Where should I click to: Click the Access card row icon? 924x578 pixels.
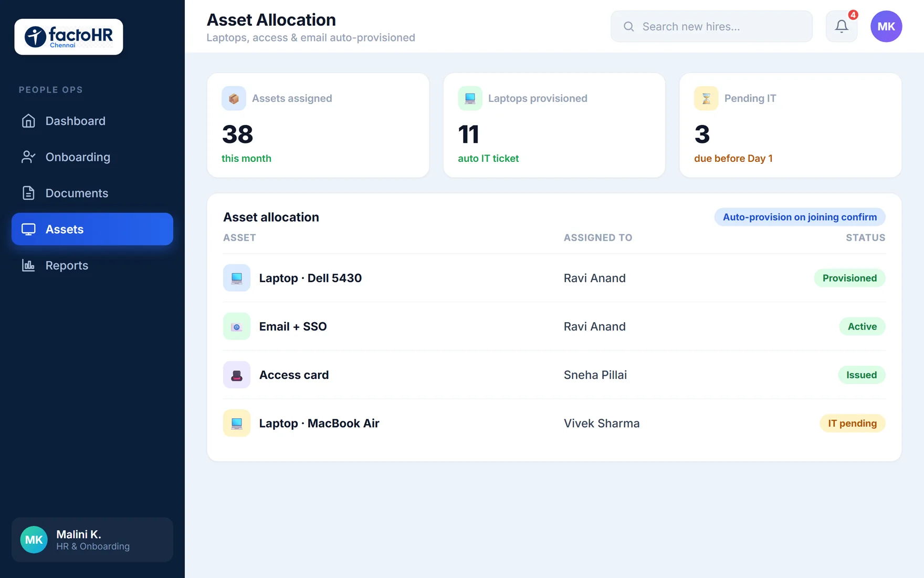(x=237, y=375)
